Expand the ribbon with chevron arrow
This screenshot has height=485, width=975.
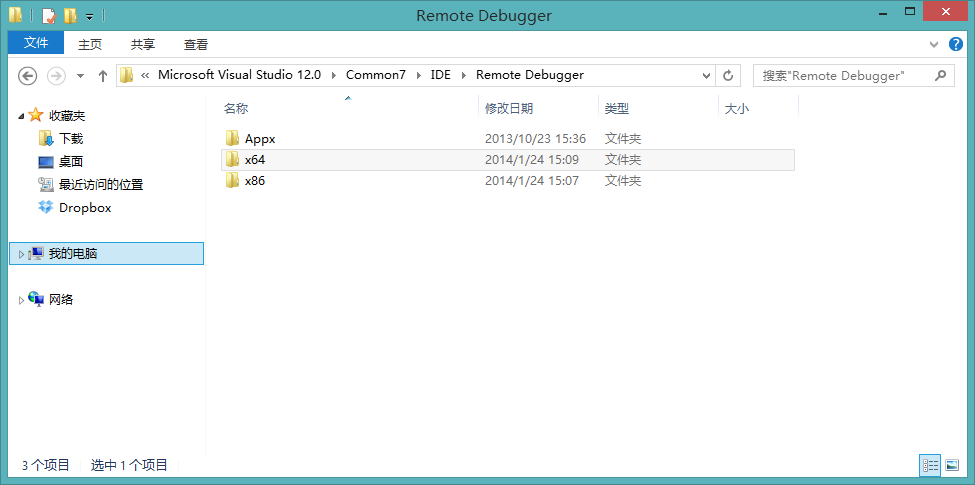pyautogui.click(x=935, y=44)
